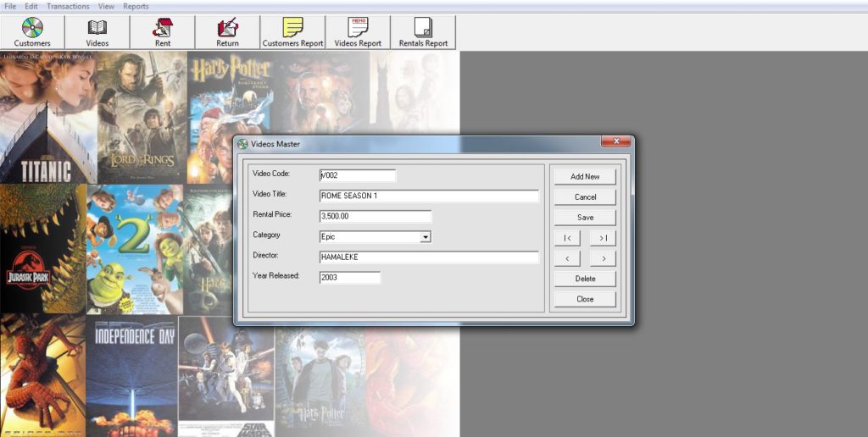Click the 'Category' label
868x437 pixels.
tap(266, 235)
